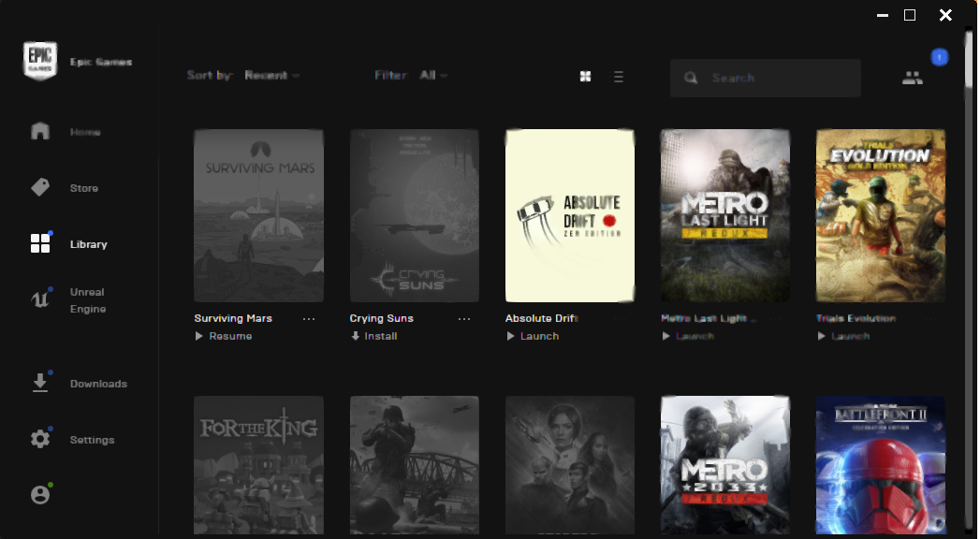Screen dimensions: 980x539
Task: Click the Crying Suns title text
Action: point(381,318)
